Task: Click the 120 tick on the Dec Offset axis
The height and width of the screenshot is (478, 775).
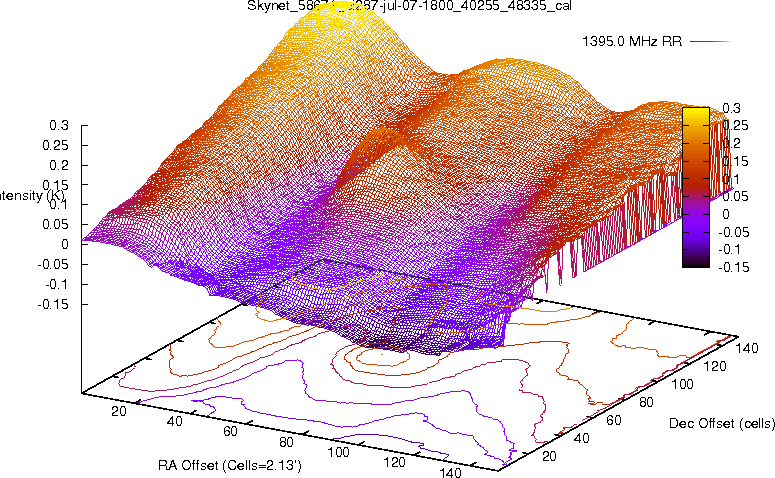Action: 715,366
